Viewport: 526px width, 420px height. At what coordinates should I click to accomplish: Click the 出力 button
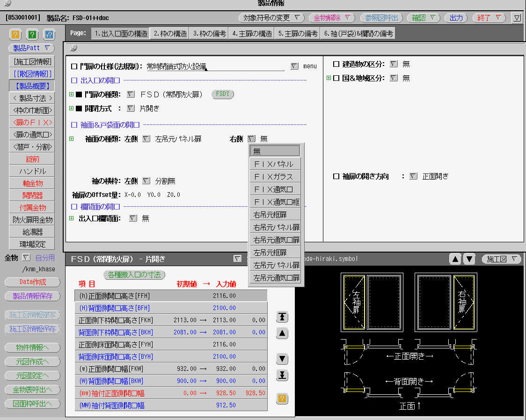click(456, 18)
